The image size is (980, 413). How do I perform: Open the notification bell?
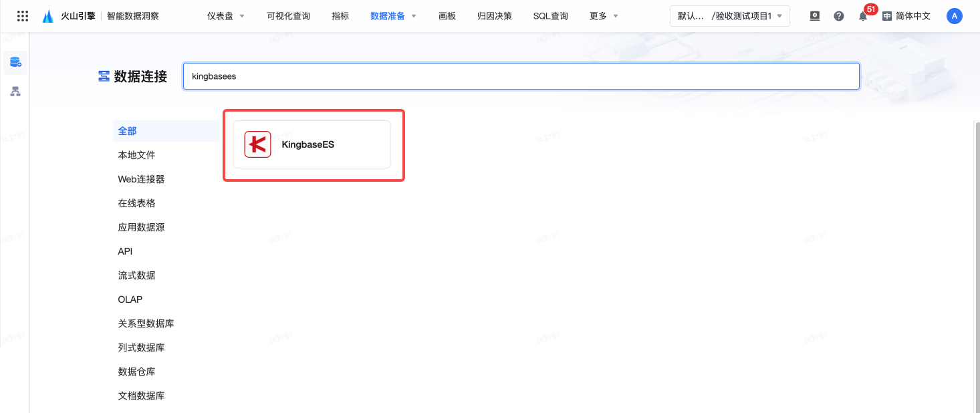[x=863, y=16]
